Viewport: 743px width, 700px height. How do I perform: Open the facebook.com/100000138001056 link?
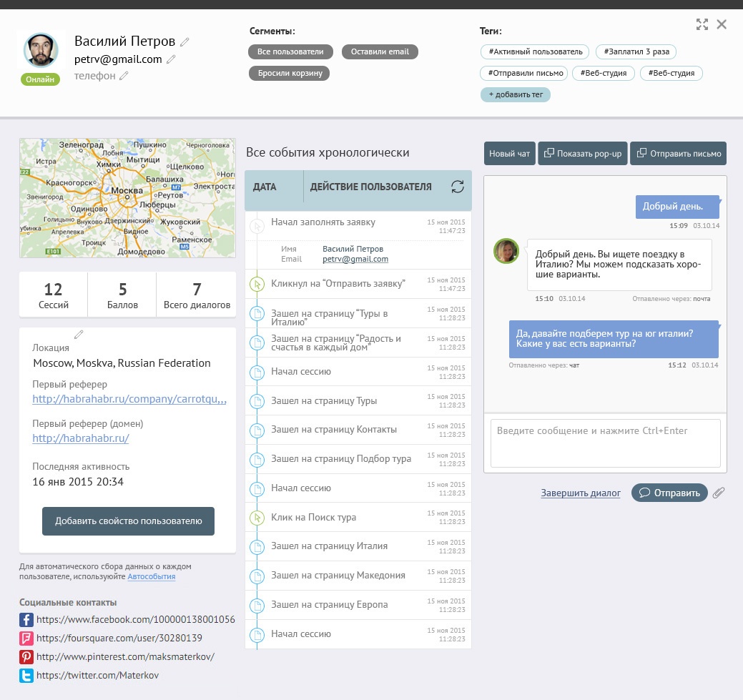136,619
